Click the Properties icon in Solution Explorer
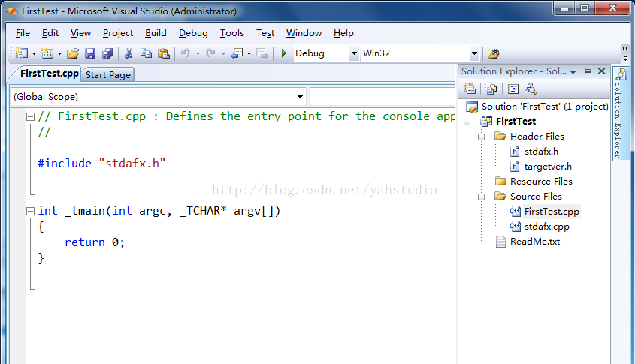Image resolution: width=635 pixels, height=364 pixels. [470, 88]
